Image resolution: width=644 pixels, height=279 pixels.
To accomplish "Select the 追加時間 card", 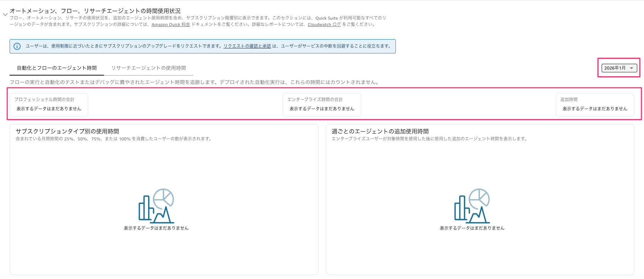I will tap(595, 105).
